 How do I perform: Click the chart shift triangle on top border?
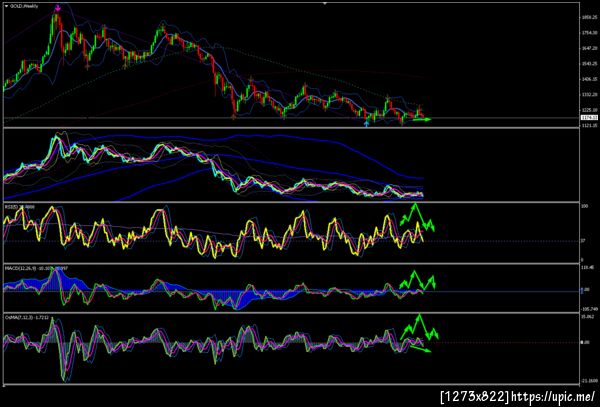(x=325, y=3)
